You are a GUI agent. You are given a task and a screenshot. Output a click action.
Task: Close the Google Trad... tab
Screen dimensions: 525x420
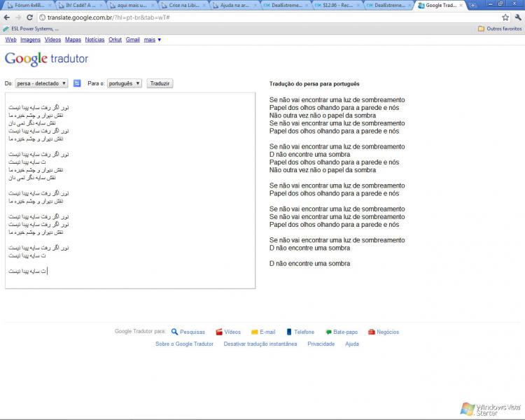461,6
